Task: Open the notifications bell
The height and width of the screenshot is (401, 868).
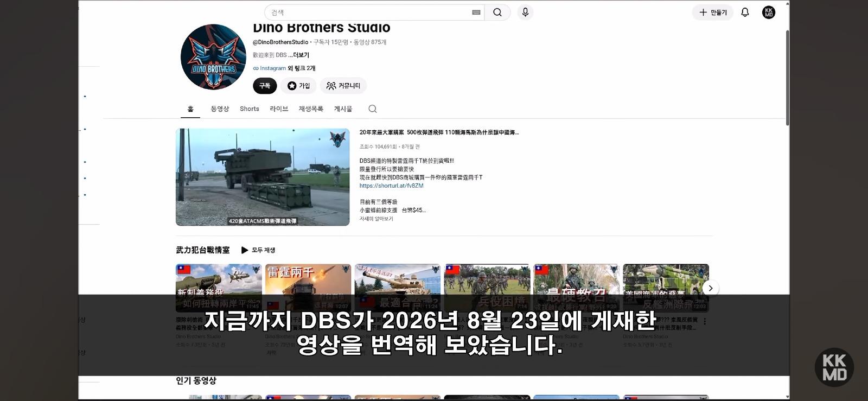Action: tap(745, 12)
